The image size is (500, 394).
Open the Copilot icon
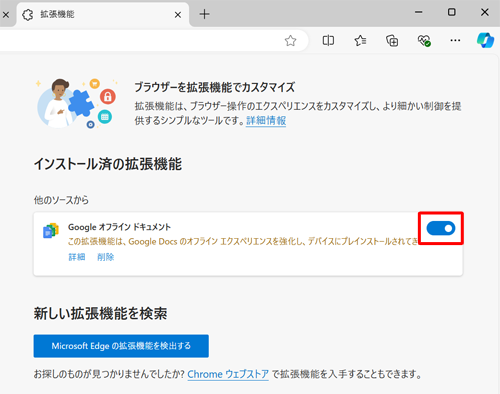coord(485,40)
